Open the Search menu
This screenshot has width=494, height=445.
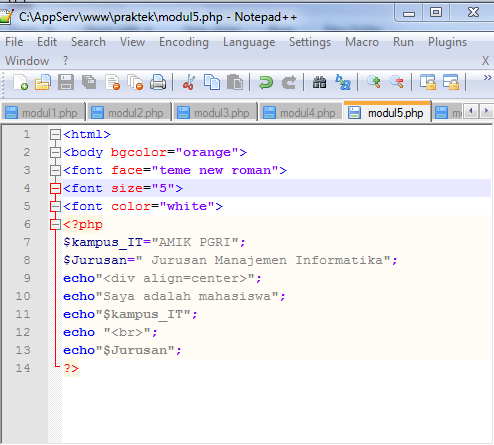88,42
